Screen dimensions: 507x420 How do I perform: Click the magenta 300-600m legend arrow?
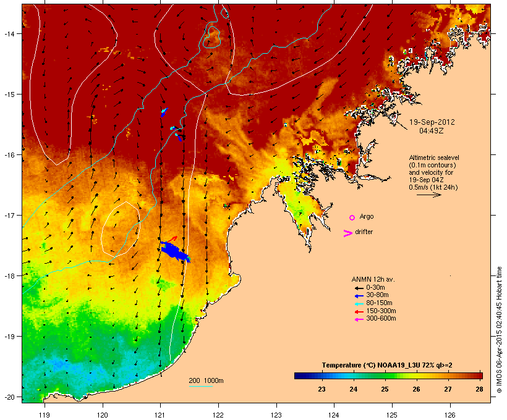pos(359,319)
